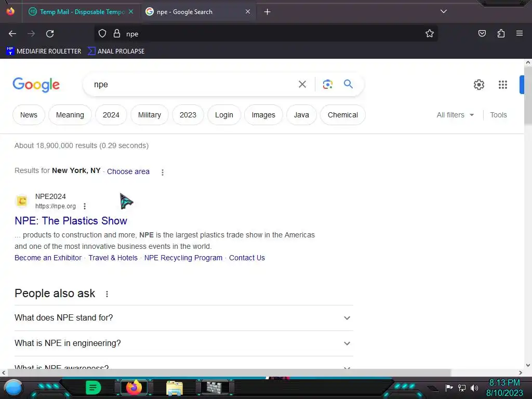The image size is (532, 399).
Task: Reload the page with the refresh icon
Action: coord(50,34)
